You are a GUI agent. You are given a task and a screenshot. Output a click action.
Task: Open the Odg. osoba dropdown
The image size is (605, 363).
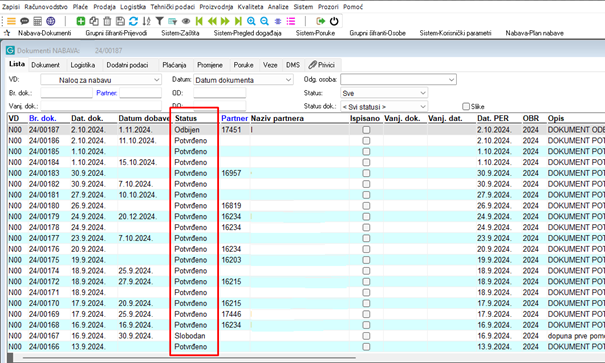[398, 79]
